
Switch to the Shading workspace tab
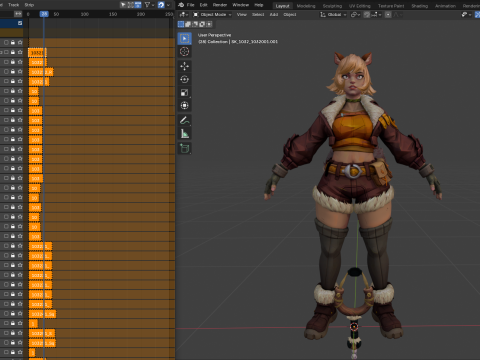(420, 6)
